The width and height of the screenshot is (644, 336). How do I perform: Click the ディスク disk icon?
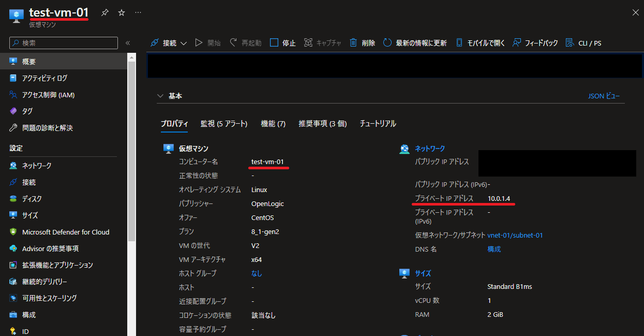[x=13, y=199]
